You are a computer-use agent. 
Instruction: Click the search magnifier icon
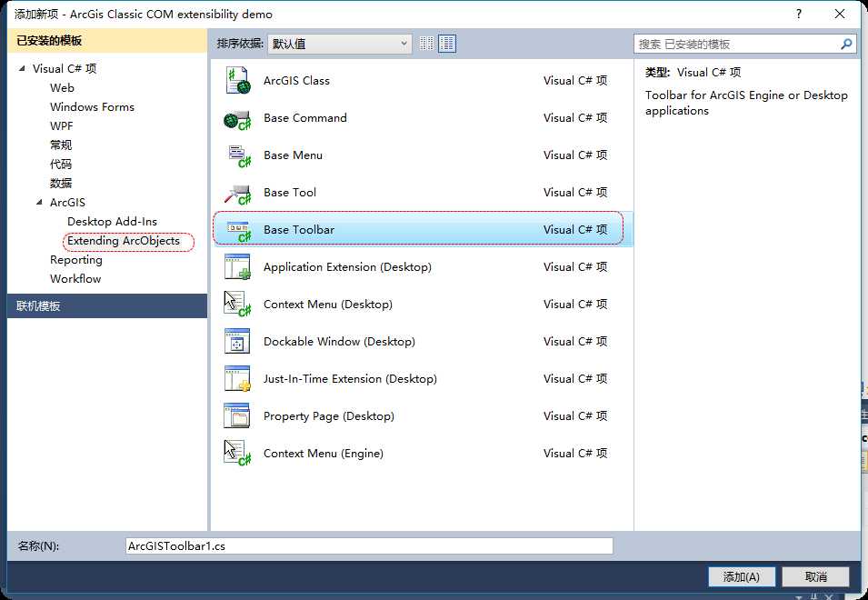(x=846, y=44)
